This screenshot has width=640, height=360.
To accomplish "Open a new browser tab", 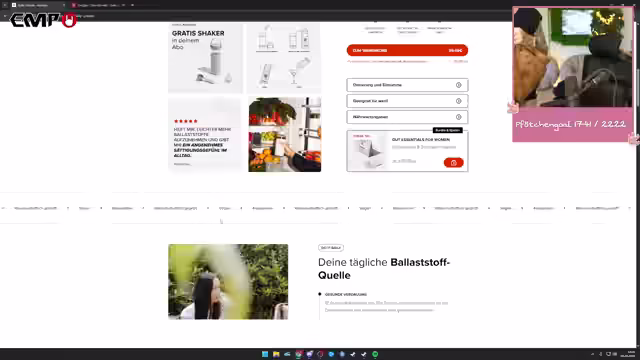I will coord(132,5).
